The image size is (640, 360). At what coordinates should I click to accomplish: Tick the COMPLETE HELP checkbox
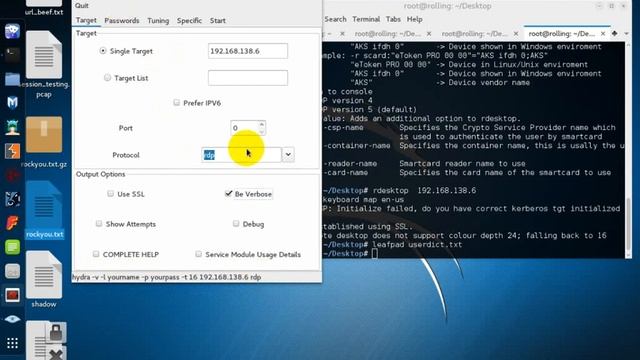[96, 254]
